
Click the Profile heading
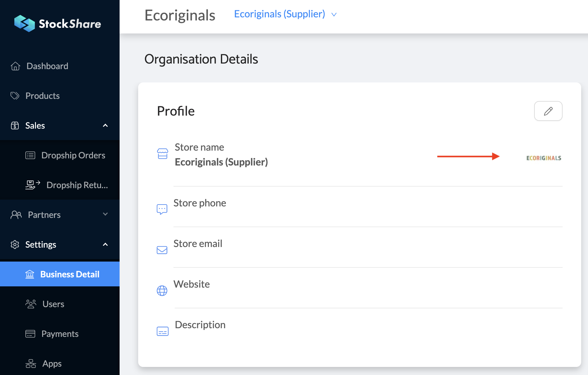tap(176, 111)
